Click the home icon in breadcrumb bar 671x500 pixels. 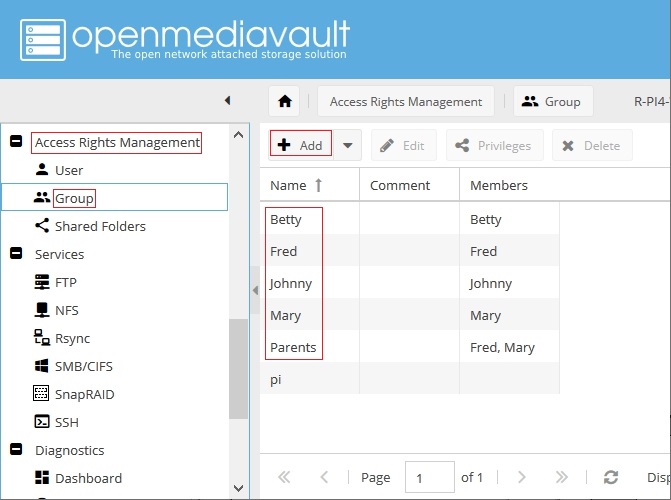tap(285, 101)
